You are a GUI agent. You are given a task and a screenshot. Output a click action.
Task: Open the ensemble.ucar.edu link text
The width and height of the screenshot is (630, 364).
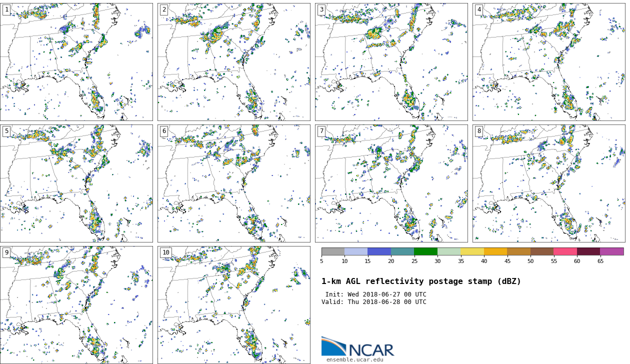click(x=354, y=359)
